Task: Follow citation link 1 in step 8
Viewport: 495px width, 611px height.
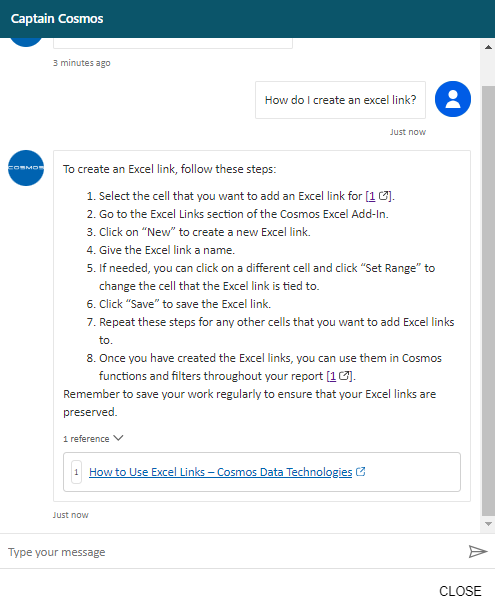Action: [332, 376]
